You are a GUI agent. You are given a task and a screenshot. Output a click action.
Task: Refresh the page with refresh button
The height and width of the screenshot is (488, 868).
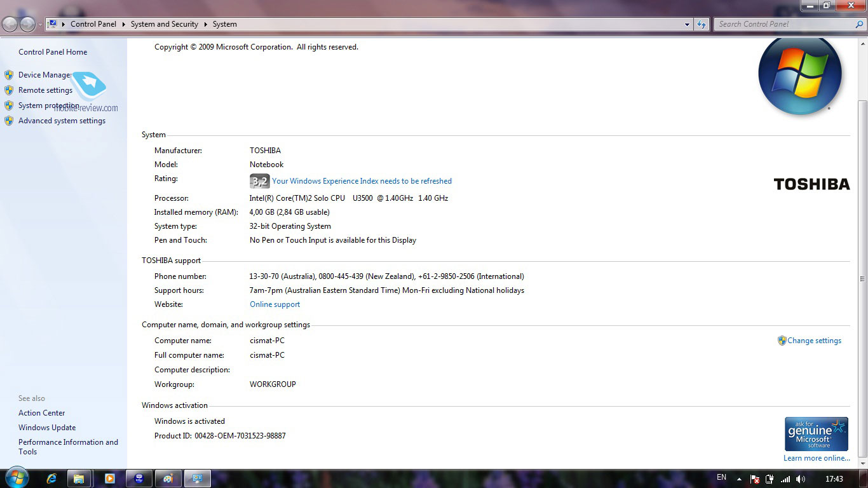[702, 24]
